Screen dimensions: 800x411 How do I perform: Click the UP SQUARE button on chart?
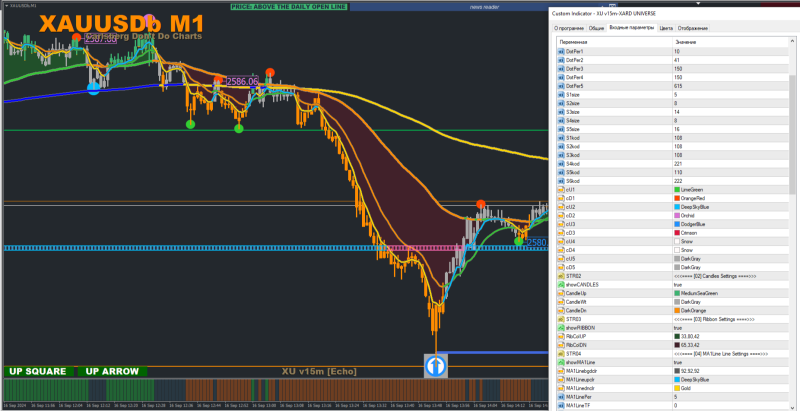[38, 371]
